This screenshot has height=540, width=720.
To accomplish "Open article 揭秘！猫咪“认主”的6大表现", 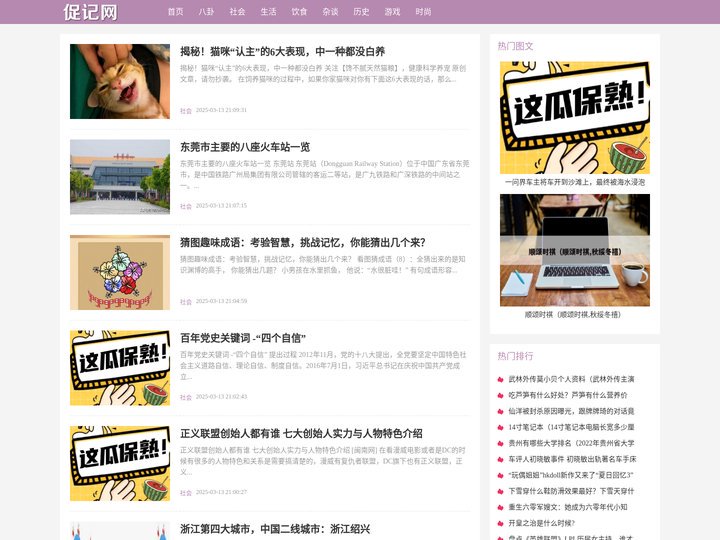I will pos(282,51).
